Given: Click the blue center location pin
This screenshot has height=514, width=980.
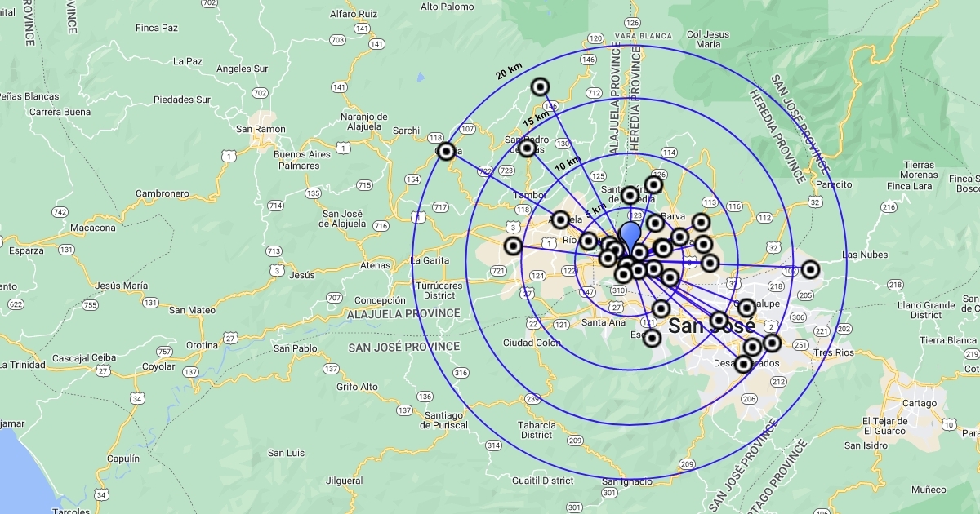Looking at the screenshot, I should [x=630, y=237].
